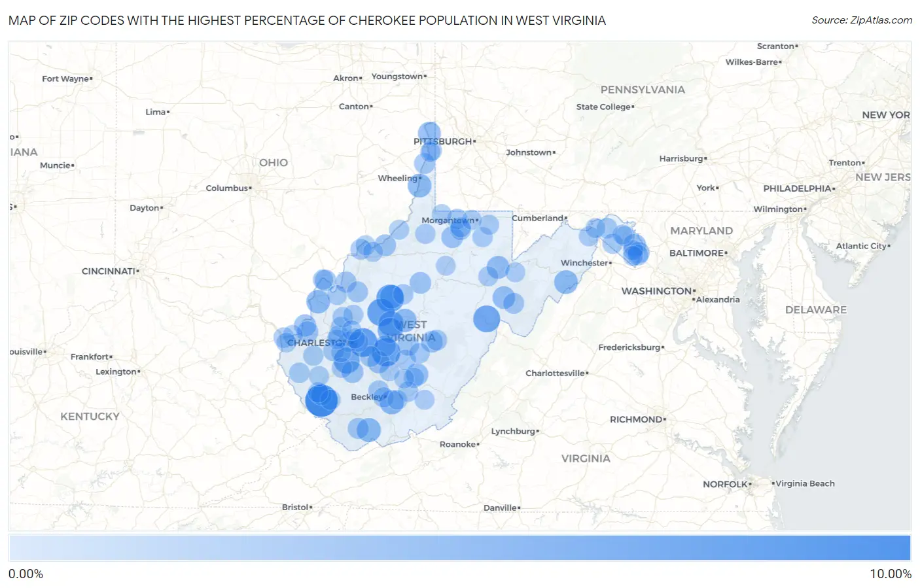Click the Maryland state label
Screen dimensions: 920x588
pyautogui.click(x=701, y=231)
